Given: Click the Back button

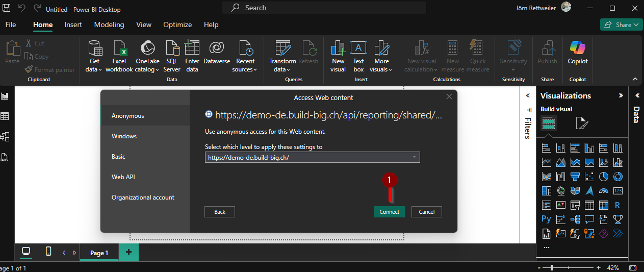Looking at the screenshot, I should (x=220, y=212).
